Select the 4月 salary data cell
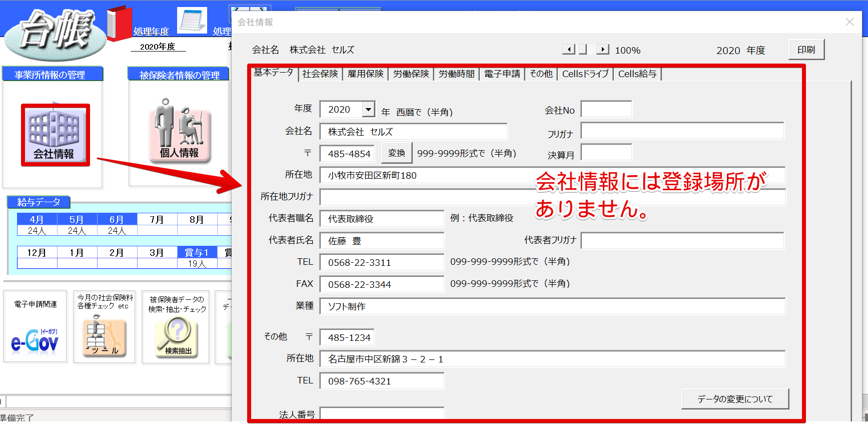The width and height of the screenshot is (868, 425). (x=37, y=219)
